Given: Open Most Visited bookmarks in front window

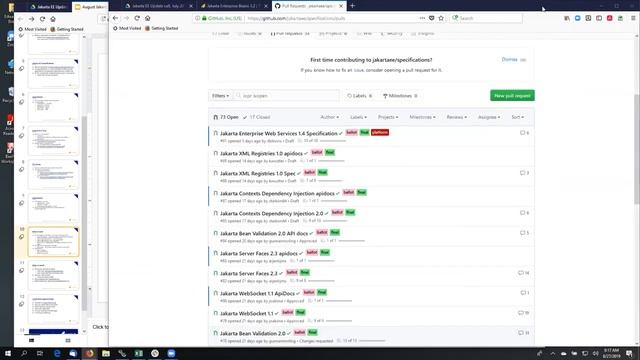Looking at the screenshot, I should (x=127, y=28).
